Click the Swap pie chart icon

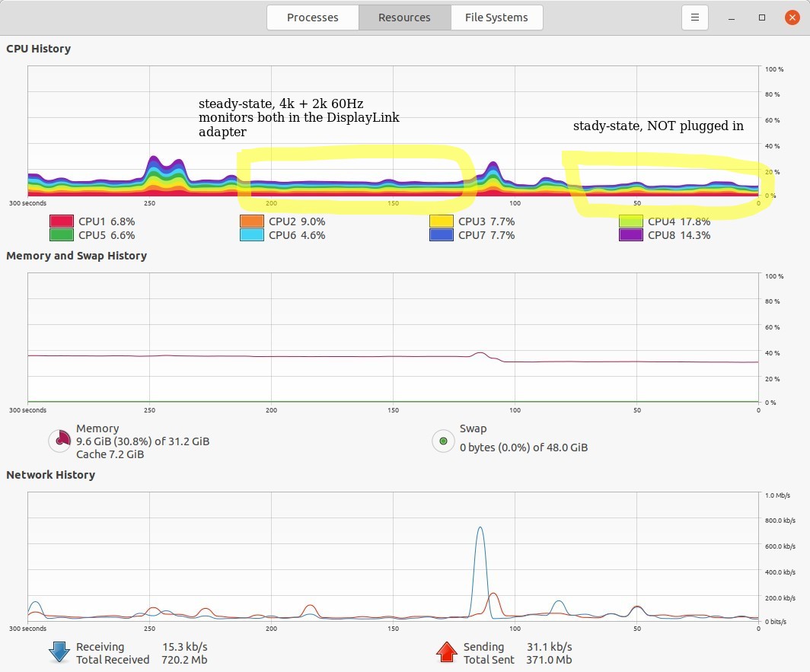click(x=443, y=441)
